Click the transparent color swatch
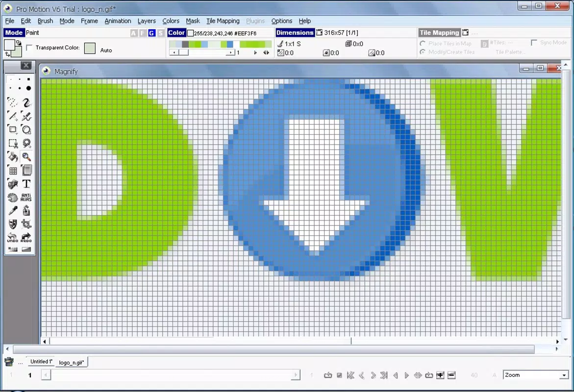The width and height of the screenshot is (574, 392). pyautogui.click(x=90, y=49)
